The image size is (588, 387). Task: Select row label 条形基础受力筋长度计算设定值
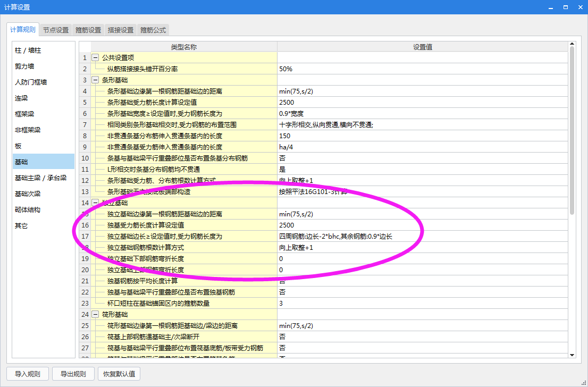(152, 103)
